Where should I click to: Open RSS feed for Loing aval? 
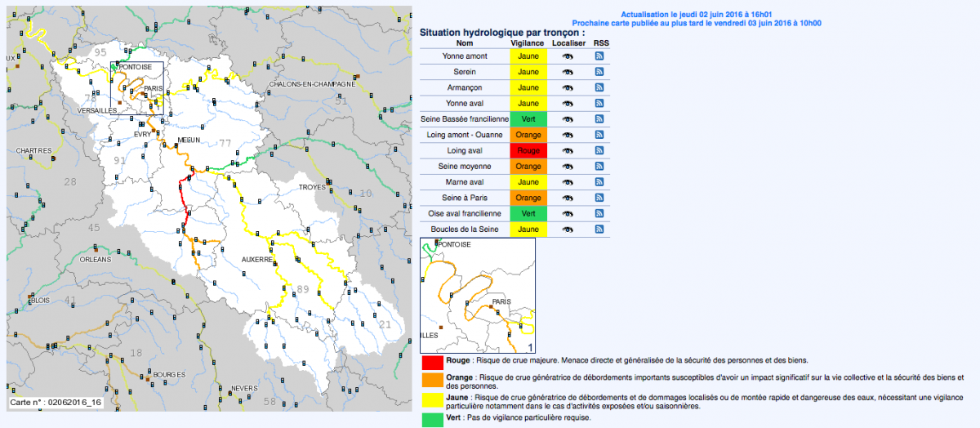point(599,151)
